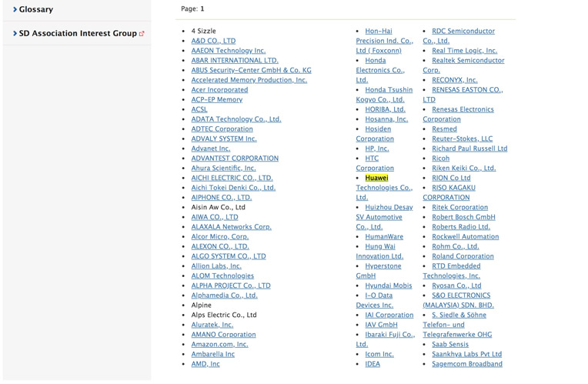Open Alcor Micro, Corp. link
Viewport: 588px width, 384px height.
tap(220, 236)
